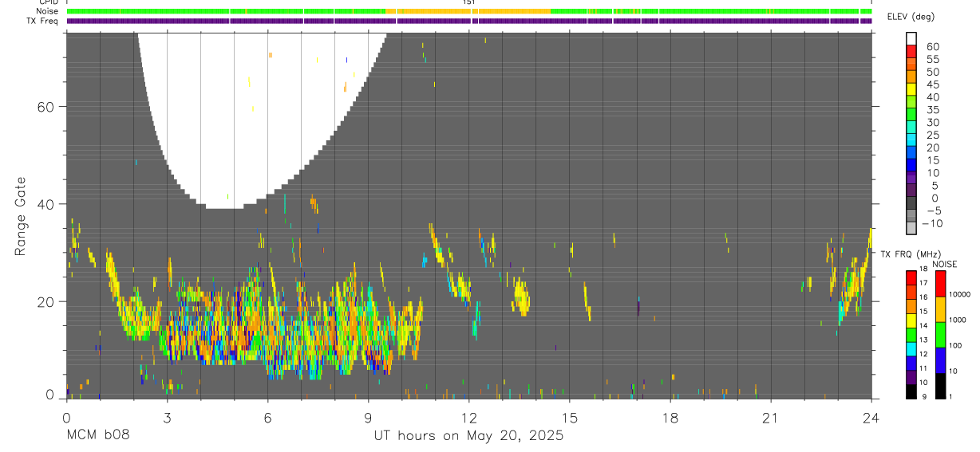Click the 21 hour tick label
Screen dimensions: 980x452
tap(771, 418)
